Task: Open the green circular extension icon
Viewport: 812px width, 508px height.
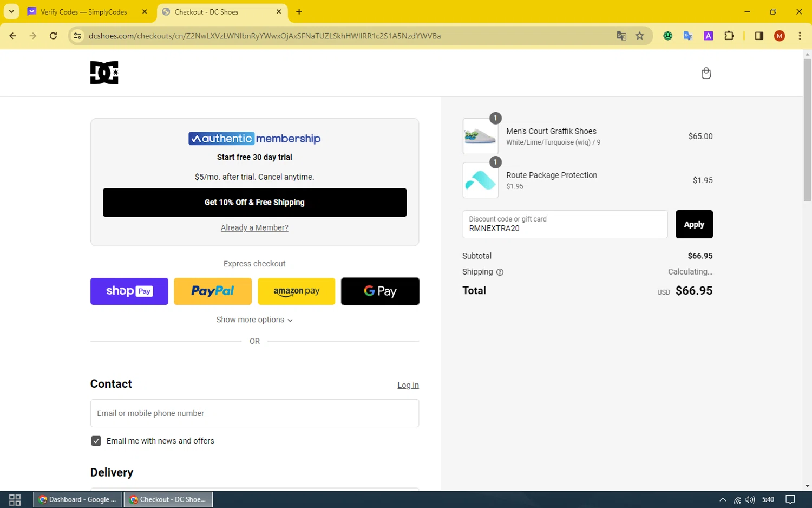Action: point(668,36)
